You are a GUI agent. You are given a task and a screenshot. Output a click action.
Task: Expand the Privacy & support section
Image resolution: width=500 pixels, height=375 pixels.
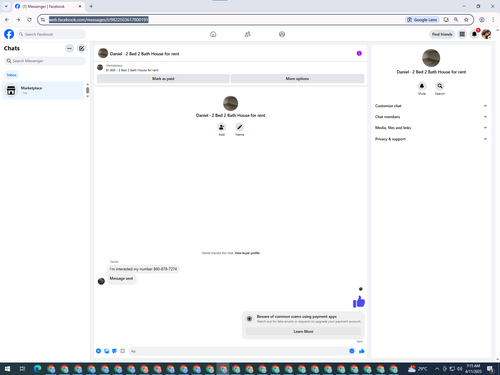pyautogui.click(x=430, y=139)
